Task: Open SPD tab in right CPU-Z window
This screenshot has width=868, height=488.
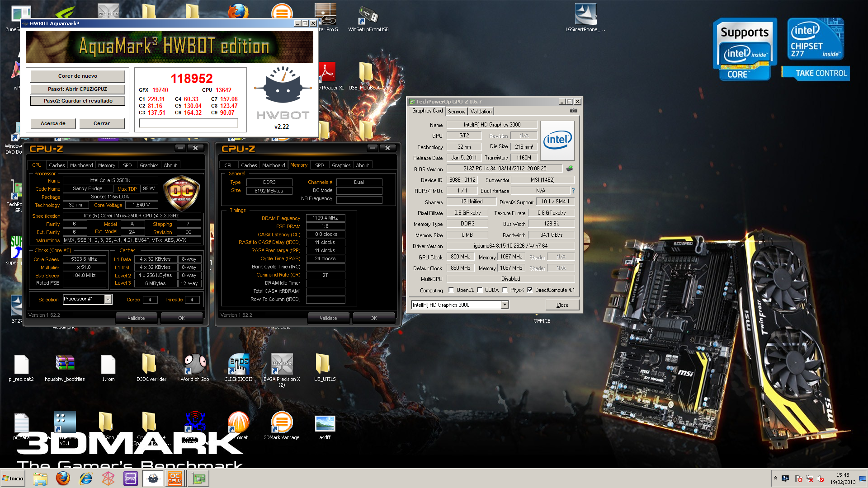Action: pos(320,165)
